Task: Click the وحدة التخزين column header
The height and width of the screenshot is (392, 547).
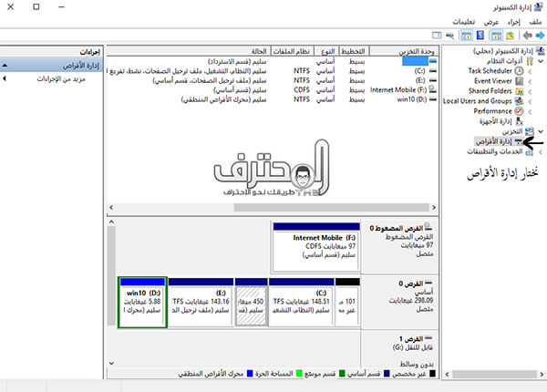Action: click(415, 51)
